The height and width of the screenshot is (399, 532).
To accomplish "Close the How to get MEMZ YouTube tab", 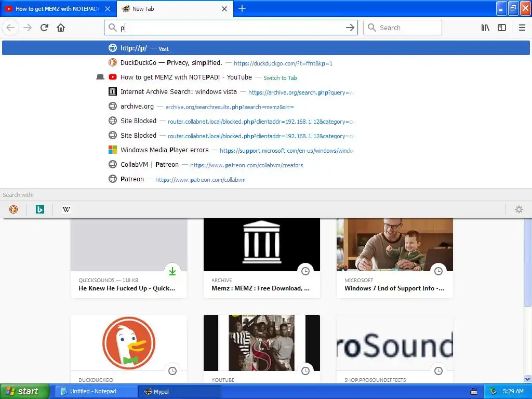I will (x=108, y=9).
